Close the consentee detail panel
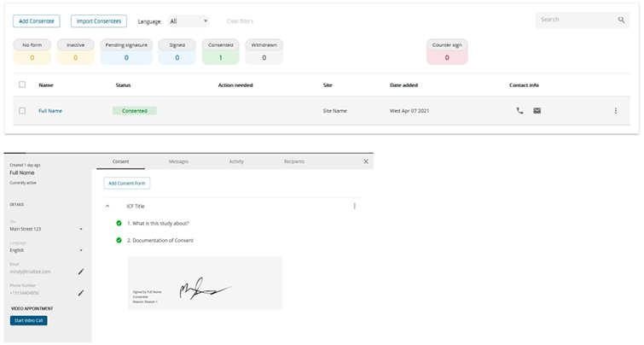The width and height of the screenshot is (644, 345). coord(366,161)
